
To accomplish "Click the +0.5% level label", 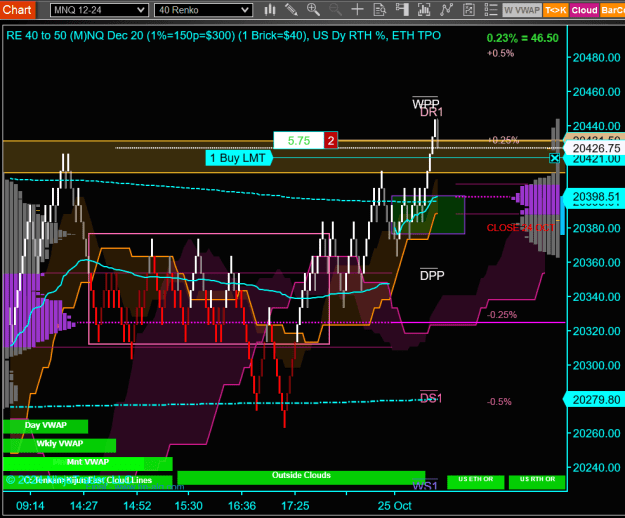I will click(x=501, y=53).
